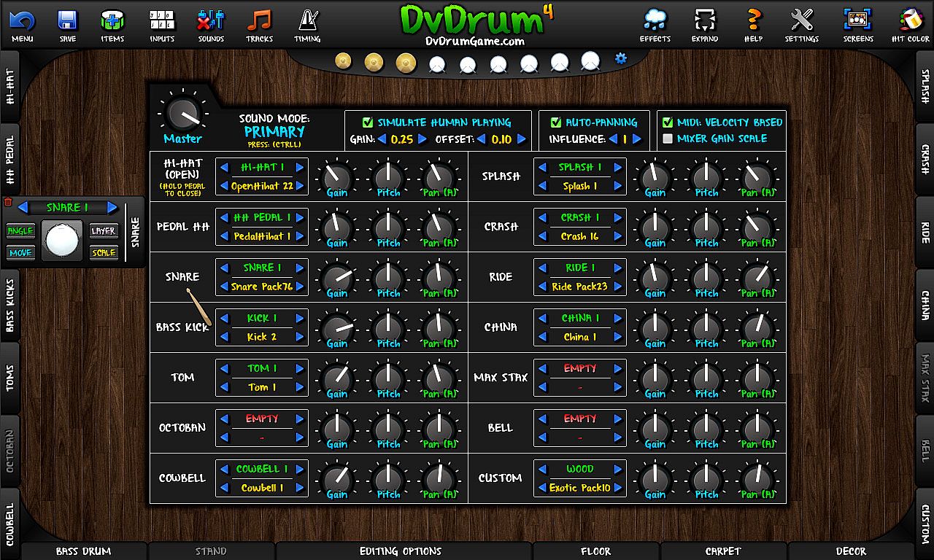This screenshot has width=934, height=560.
Task: Open the Screens icon
Action: [x=858, y=20]
